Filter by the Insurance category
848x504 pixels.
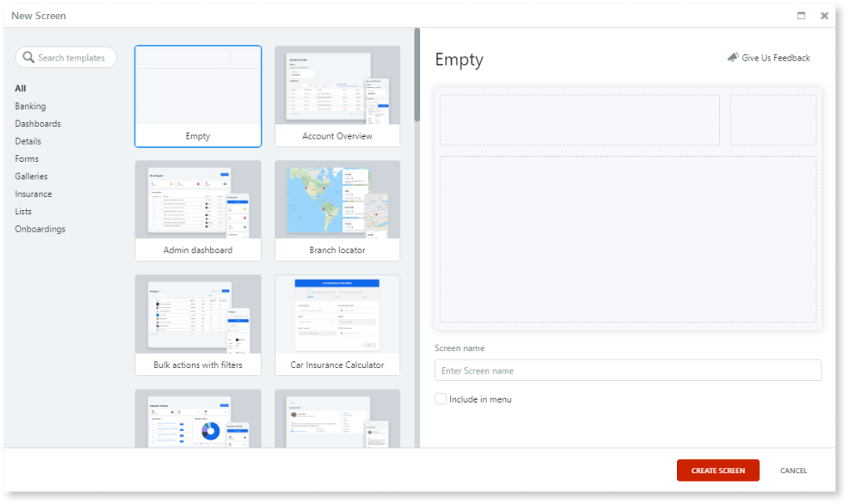click(33, 193)
